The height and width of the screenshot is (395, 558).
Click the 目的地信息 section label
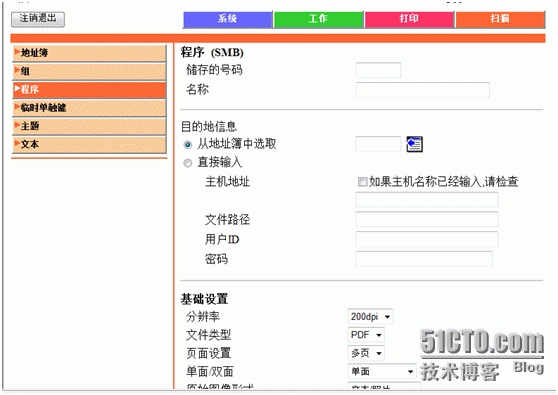tap(209, 126)
